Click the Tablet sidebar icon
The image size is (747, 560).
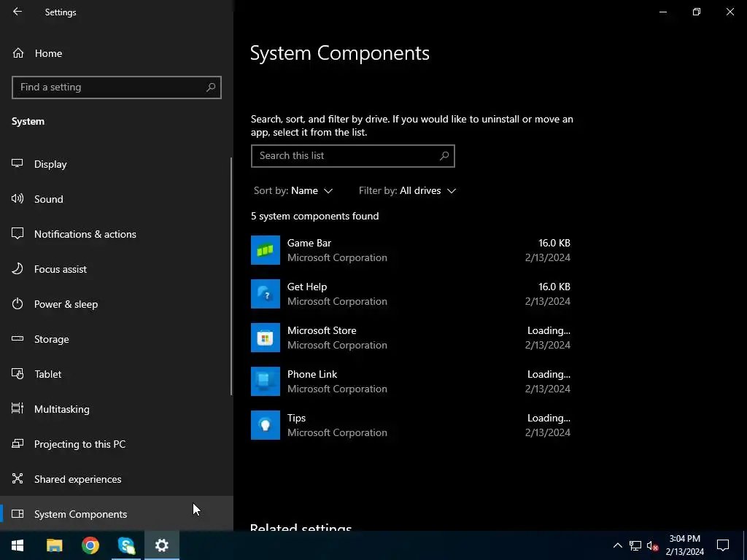18,374
